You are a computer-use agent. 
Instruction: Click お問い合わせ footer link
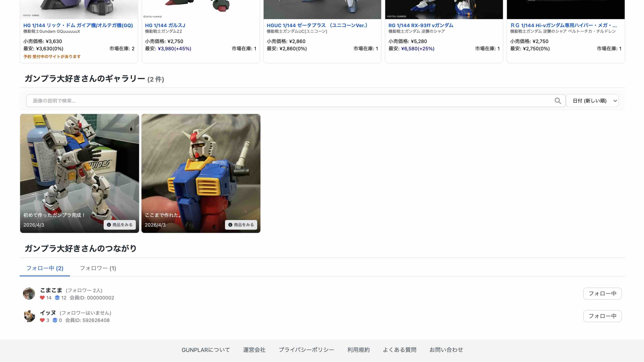446,350
